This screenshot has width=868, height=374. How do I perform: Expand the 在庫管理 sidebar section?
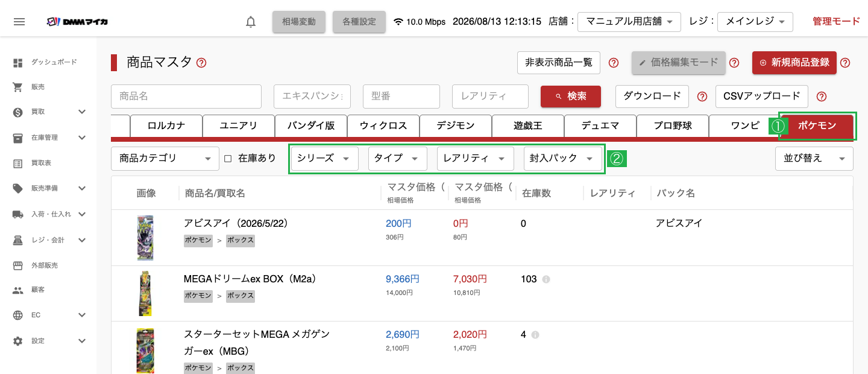(x=82, y=138)
